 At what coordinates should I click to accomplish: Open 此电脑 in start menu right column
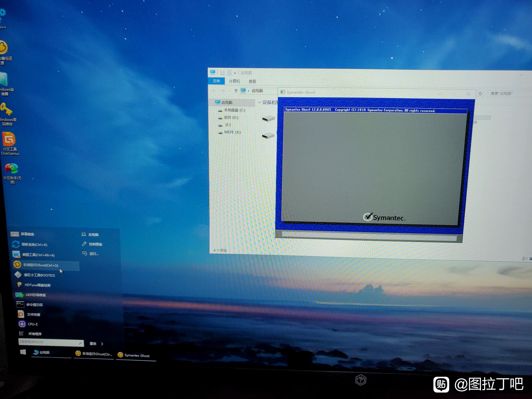90,235
